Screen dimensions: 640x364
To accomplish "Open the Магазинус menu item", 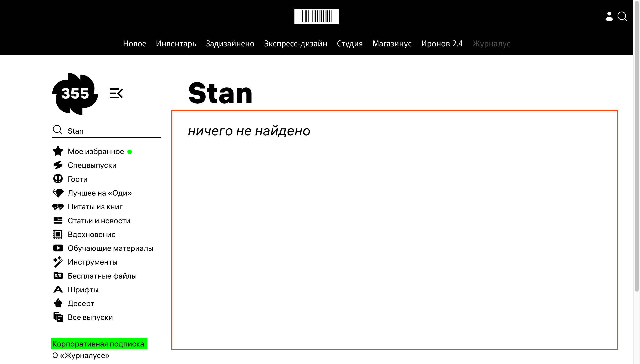I will [x=392, y=44].
